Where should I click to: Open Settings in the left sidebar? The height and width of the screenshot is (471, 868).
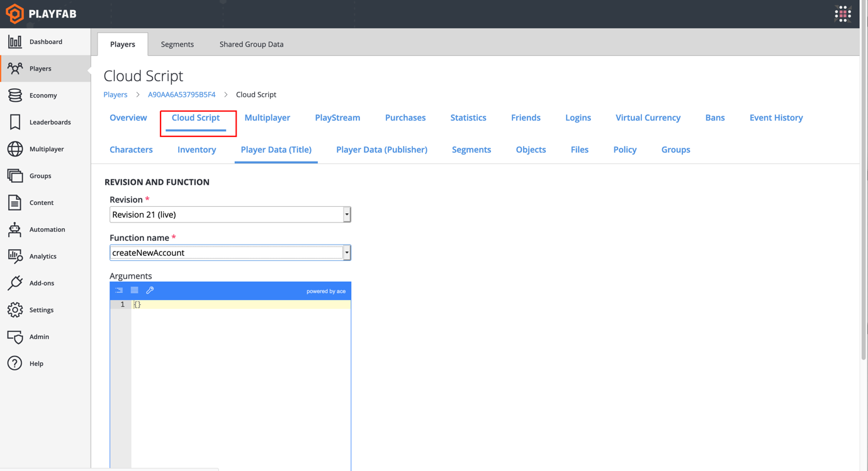45,310
